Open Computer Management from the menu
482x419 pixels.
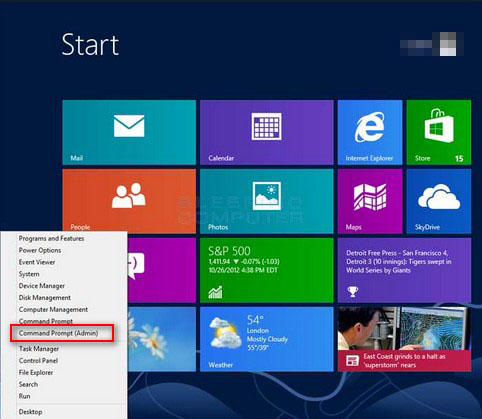pos(53,309)
